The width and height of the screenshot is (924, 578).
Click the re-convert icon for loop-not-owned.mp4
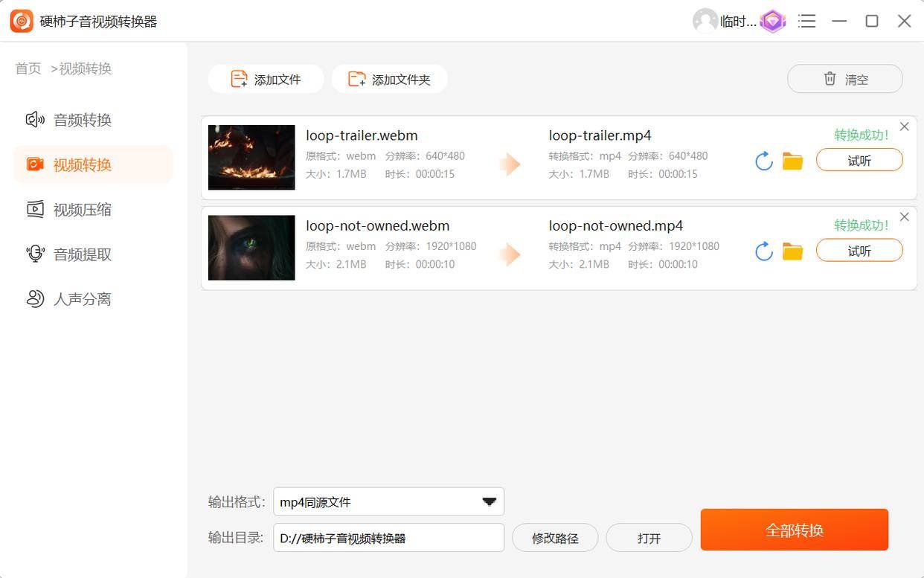pyautogui.click(x=763, y=251)
